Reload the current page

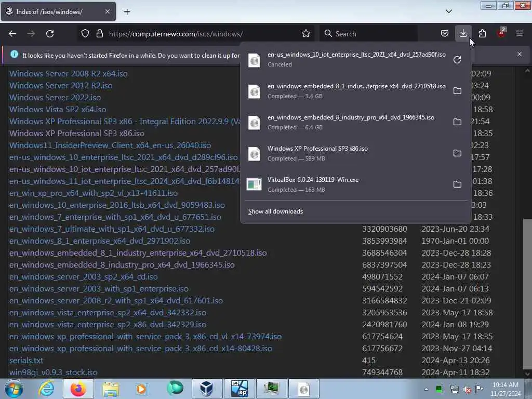[50, 34]
